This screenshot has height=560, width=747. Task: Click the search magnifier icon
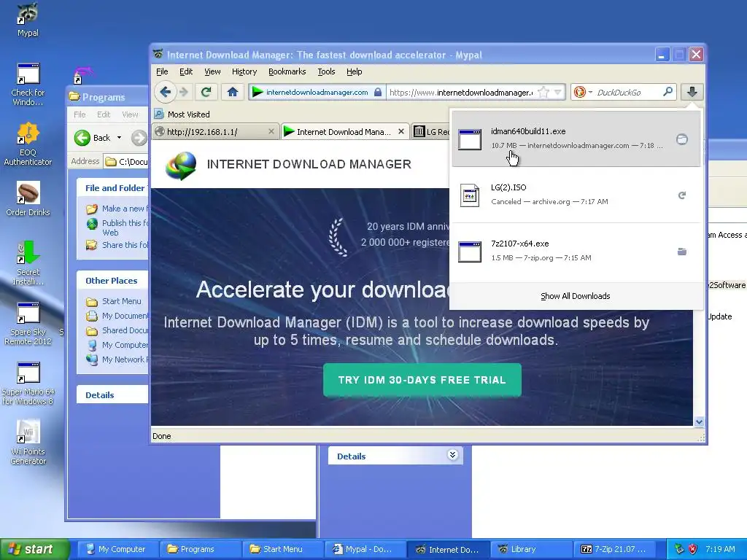668,91
